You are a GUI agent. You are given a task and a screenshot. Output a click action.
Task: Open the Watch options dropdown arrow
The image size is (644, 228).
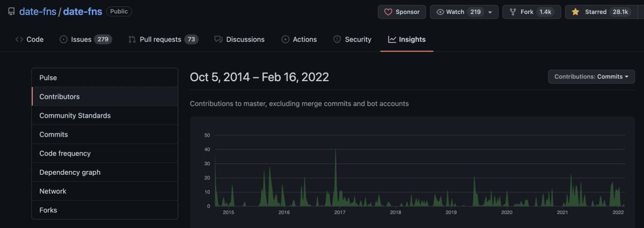490,12
